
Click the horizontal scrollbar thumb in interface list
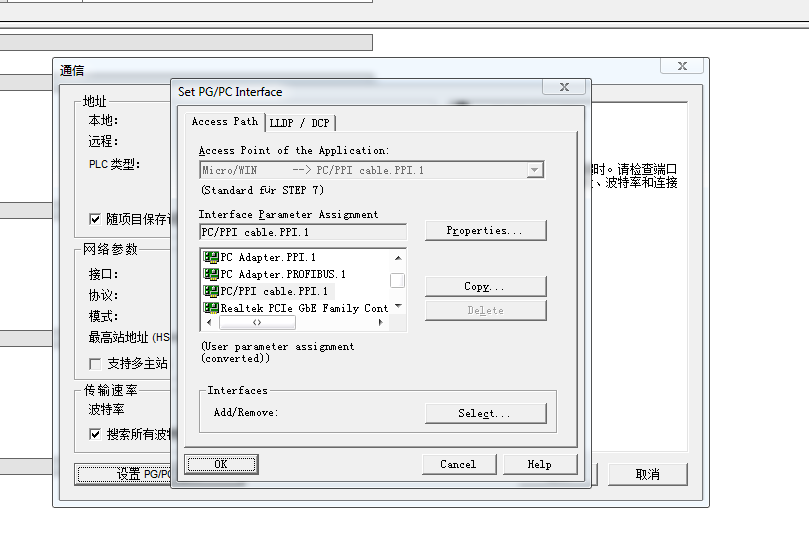click(257, 323)
